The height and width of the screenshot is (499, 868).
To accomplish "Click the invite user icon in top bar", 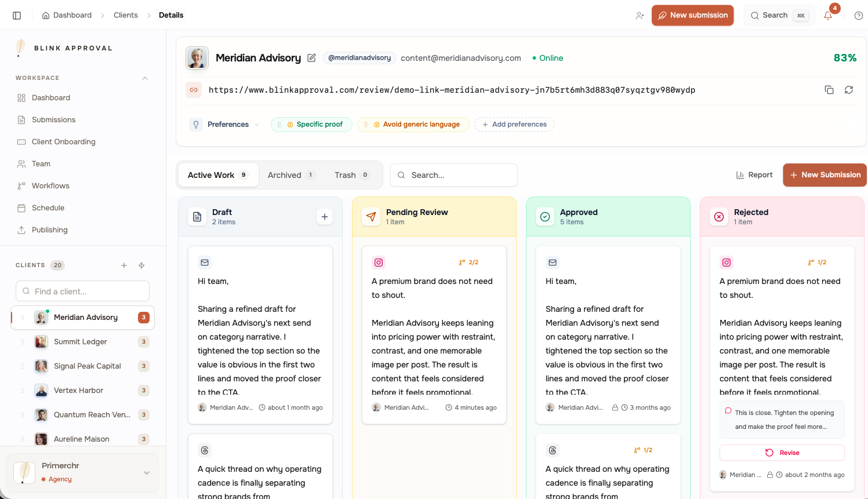I will pos(640,16).
